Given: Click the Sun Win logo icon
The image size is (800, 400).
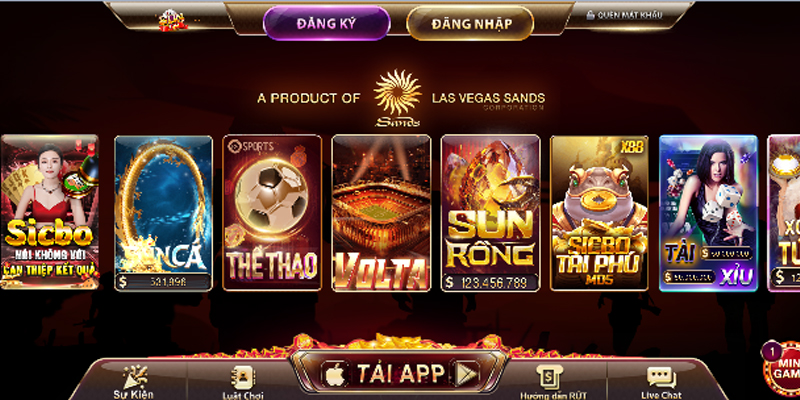Looking at the screenshot, I should [x=172, y=20].
